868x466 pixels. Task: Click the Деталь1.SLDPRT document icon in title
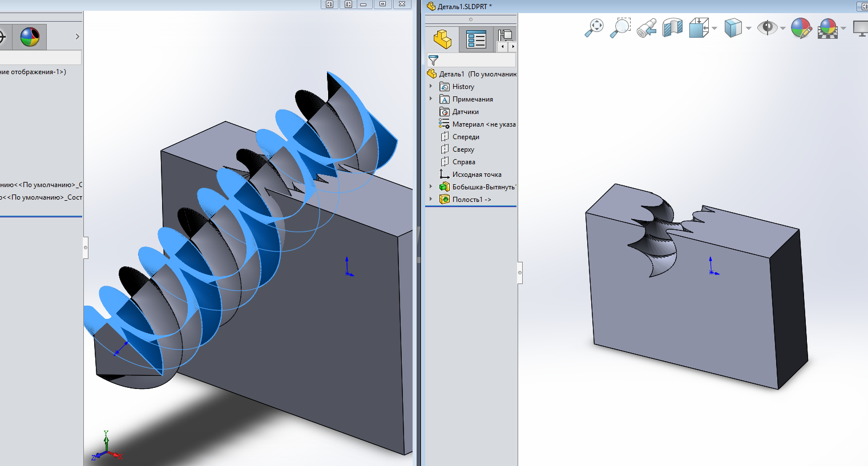point(431,6)
